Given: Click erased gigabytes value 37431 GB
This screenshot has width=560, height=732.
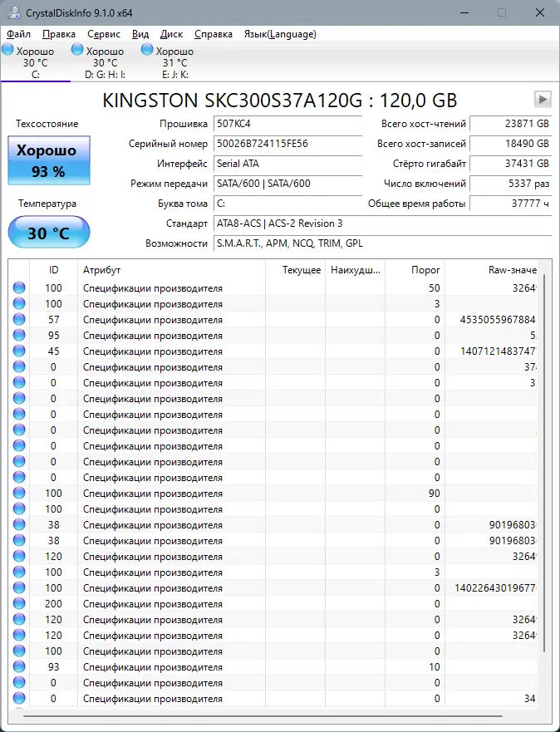Looking at the screenshot, I should click(x=510, y=164).
